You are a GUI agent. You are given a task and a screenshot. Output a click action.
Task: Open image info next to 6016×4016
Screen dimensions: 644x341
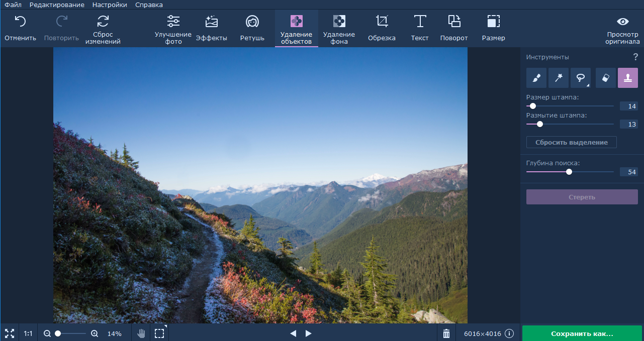pos(509,333)
